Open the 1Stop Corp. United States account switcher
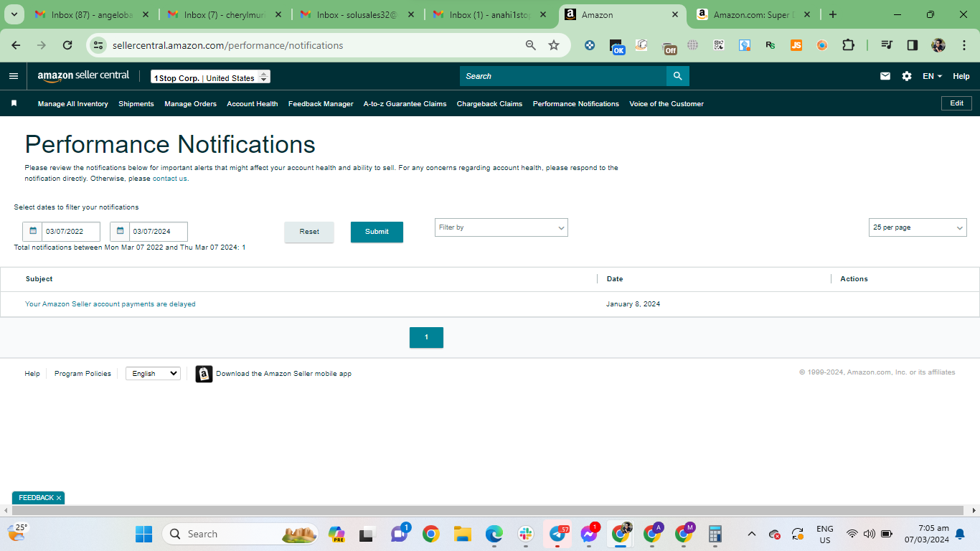Viewport: 980px width, 551px height. tap(210, 77)
